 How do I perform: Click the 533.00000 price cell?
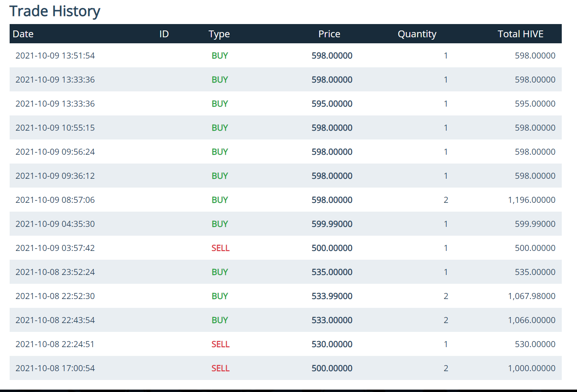[332, 320]
